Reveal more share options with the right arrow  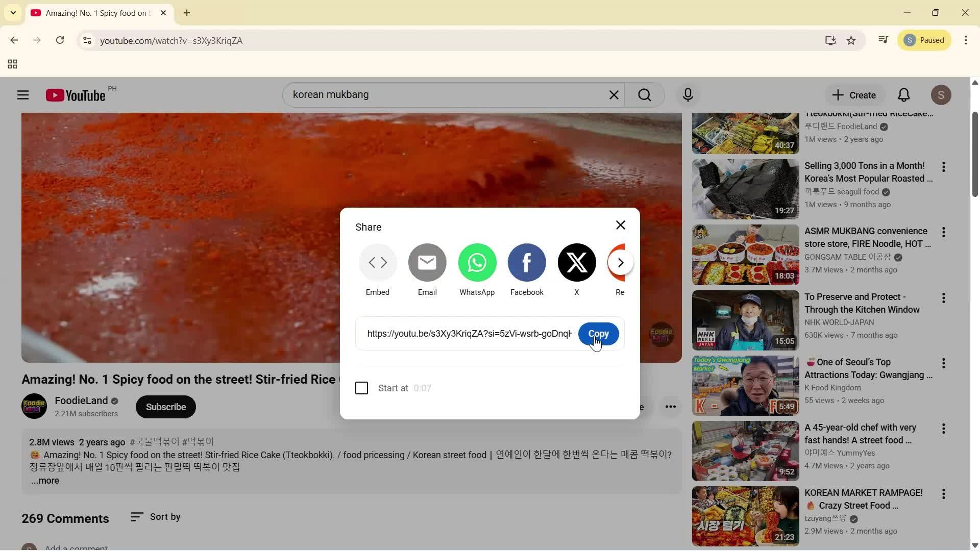[620, 262]
